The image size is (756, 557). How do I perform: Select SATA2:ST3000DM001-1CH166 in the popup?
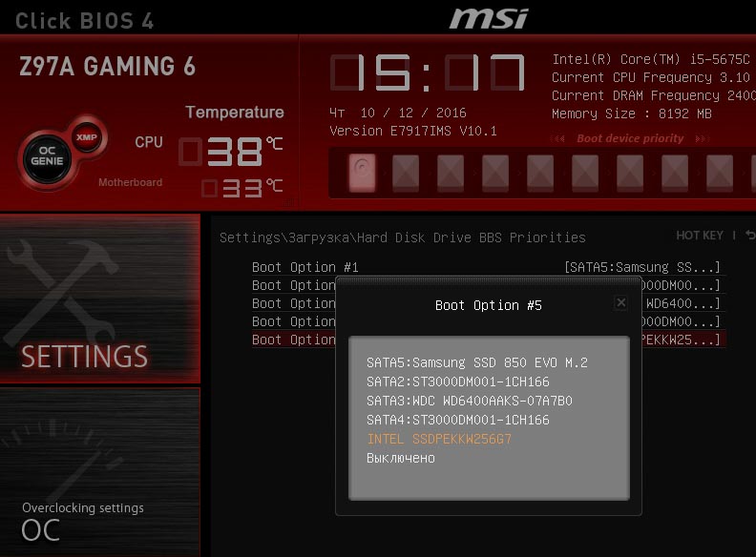pyautogui.click(x=457, y=382)
